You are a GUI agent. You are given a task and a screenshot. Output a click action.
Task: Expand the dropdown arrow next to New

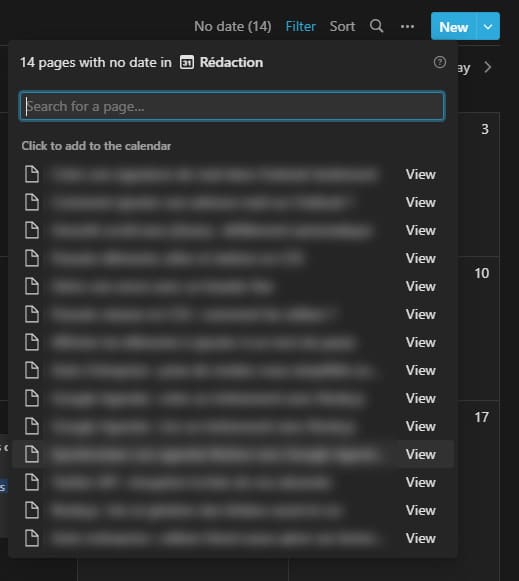tap(488, 27)
